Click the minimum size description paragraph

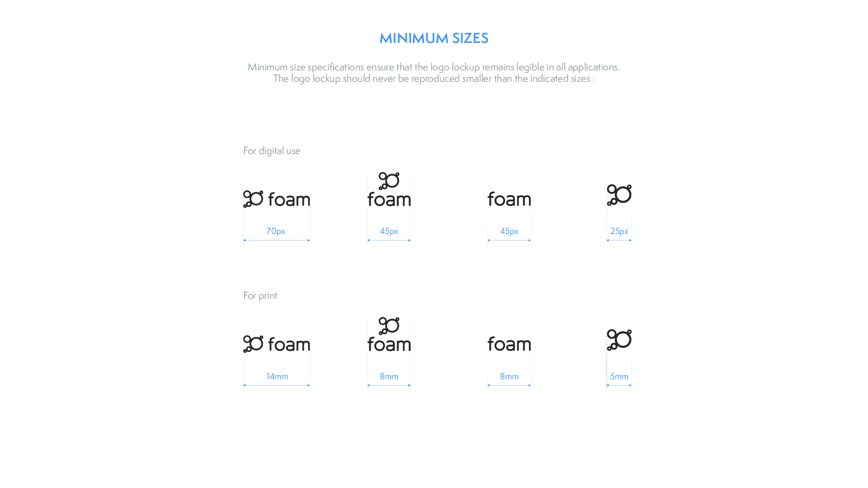tap(434, 73)
